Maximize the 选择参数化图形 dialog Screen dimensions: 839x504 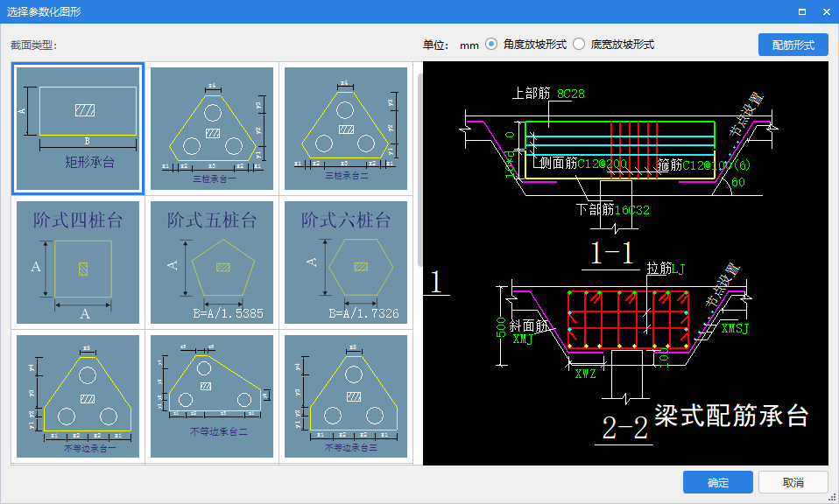(802, 11)
